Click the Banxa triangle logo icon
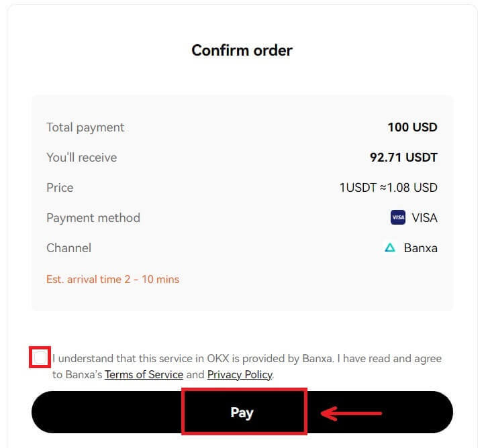This screenshot has height=448, width=486. pyautogui.click(x=390, y=248)
